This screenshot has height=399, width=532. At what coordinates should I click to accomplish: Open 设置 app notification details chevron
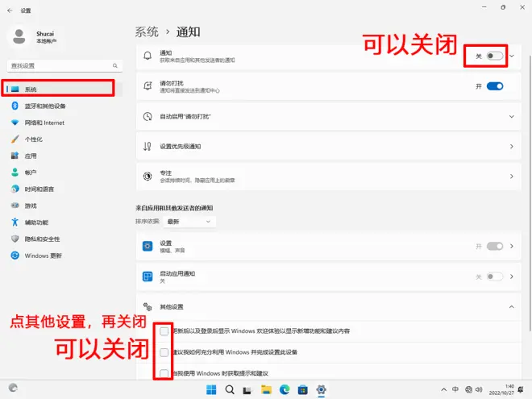click(512, 246)
